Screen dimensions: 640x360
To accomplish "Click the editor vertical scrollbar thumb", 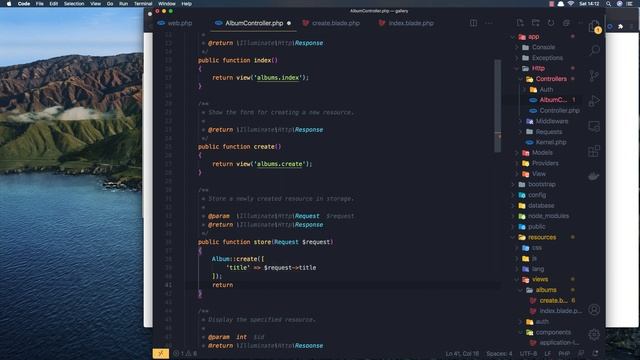I will tap(497, 106).
